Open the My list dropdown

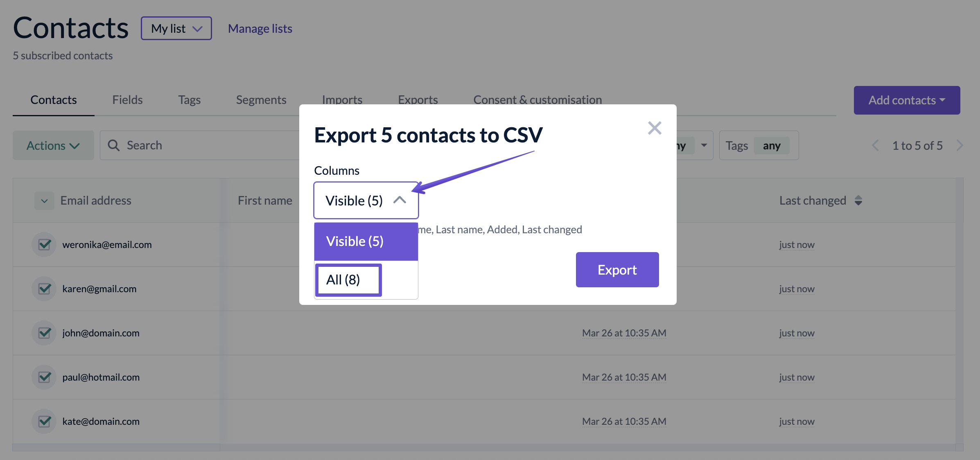(176, 28)
